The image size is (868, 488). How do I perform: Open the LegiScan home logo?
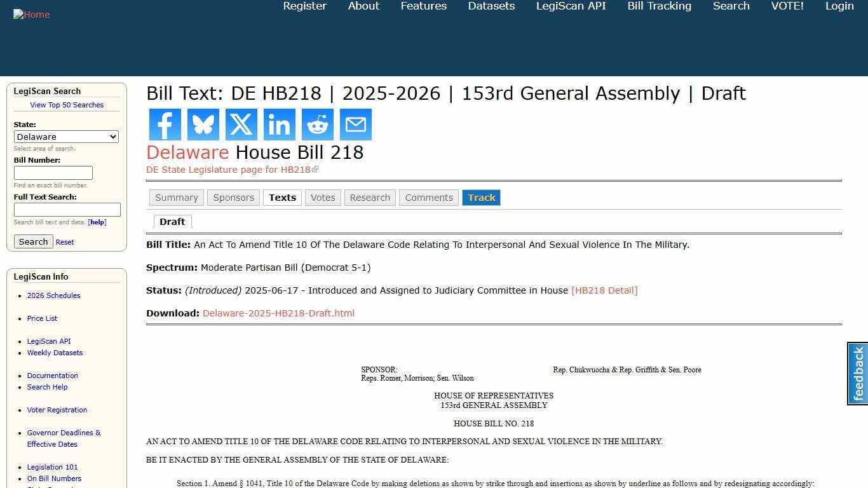31,14
